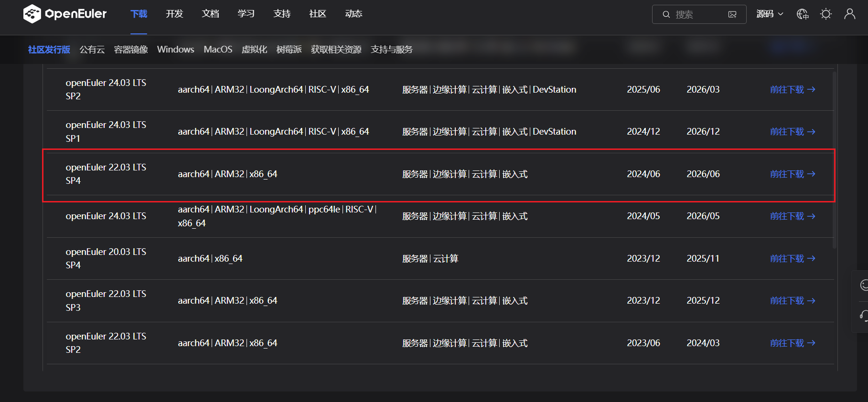The width and height of the screenshot is (868, 402).
Task: Go to download for openEuler 24.03 LTS (2024/05 release)
Action: click(793, 216)
